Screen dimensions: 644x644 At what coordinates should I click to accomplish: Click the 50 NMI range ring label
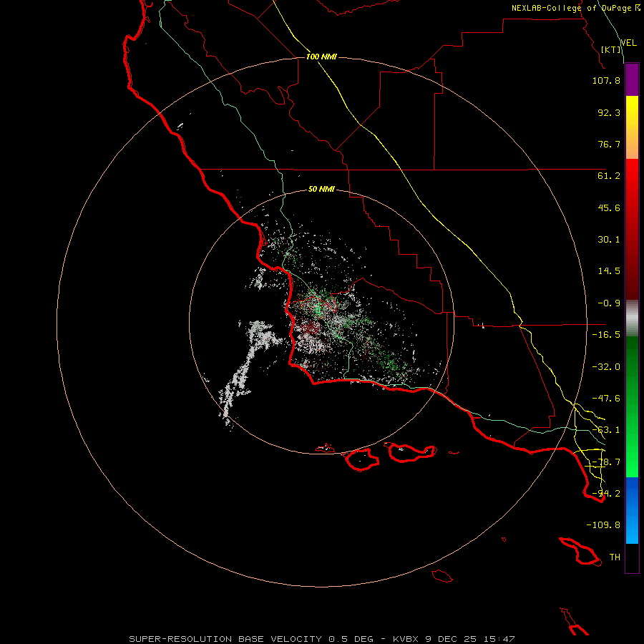point(321,190)
